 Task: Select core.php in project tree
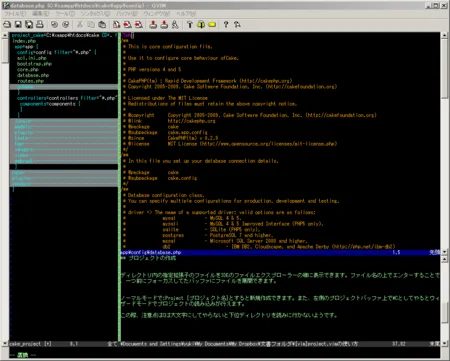[28, 70]
